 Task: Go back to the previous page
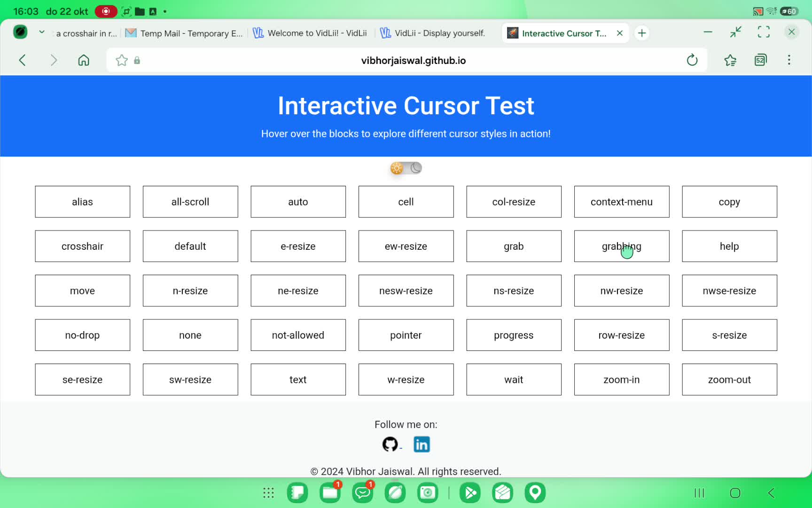coord(22,60)
